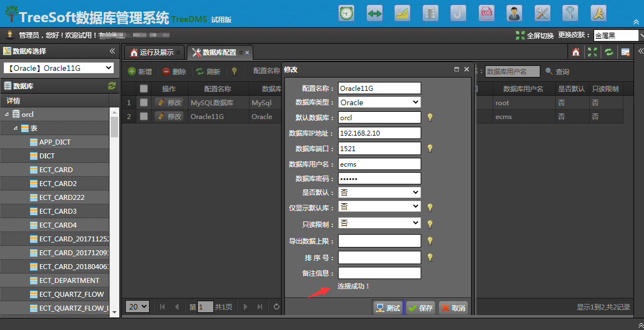The image size is (644, 330).
Task: Click the lightbulb hint beside 数据库端口
Action: coord(430,148)
